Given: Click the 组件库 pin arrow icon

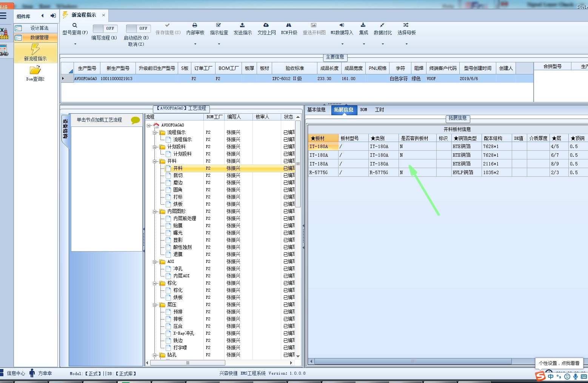Looking at the screenshot, I should [53, 16].
